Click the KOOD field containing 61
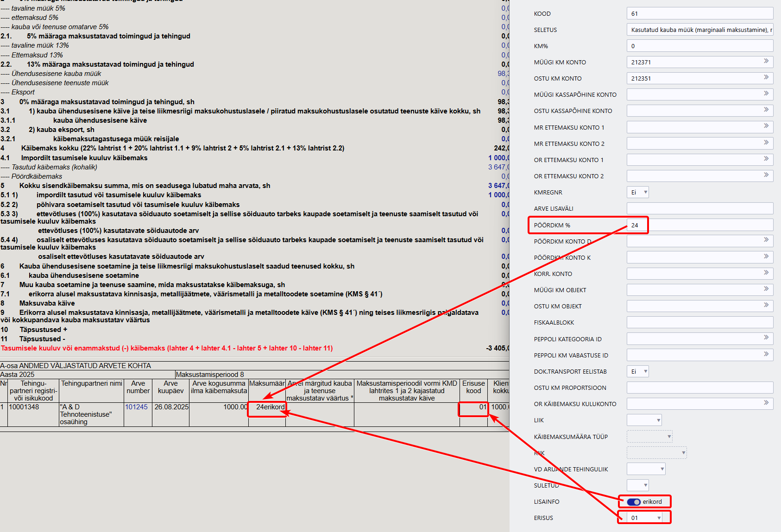 700,13
